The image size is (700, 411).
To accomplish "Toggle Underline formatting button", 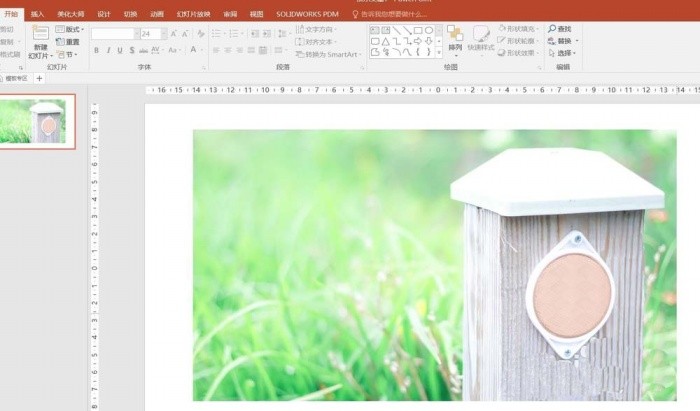I will (120, 50).
